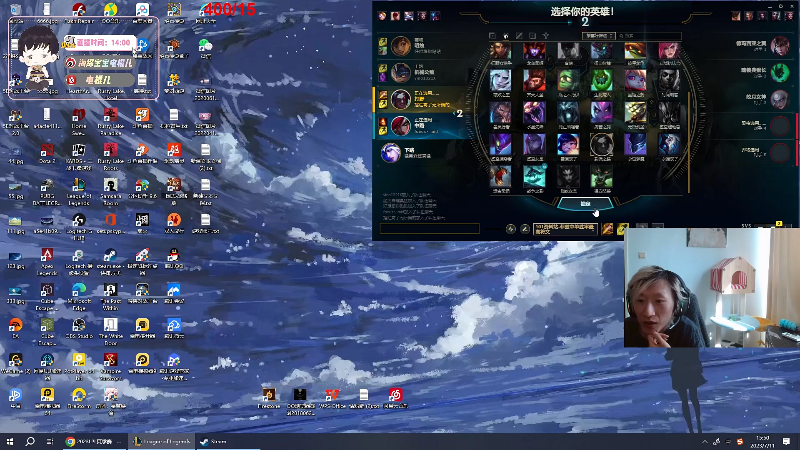Open the EA app desktop shortcut
The image size is (800, 450).
(15, 328)
